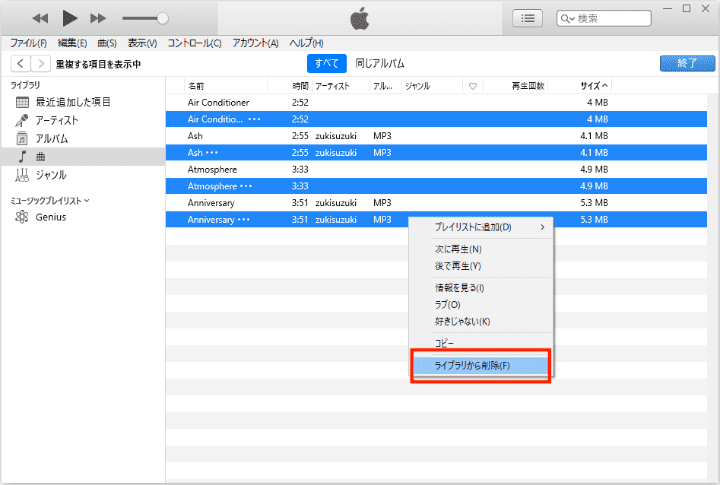Collapse the ミュージックプレイリスト section
This screenshot has height=485, width=720.
pyautogui.click(x=87, y=200)
